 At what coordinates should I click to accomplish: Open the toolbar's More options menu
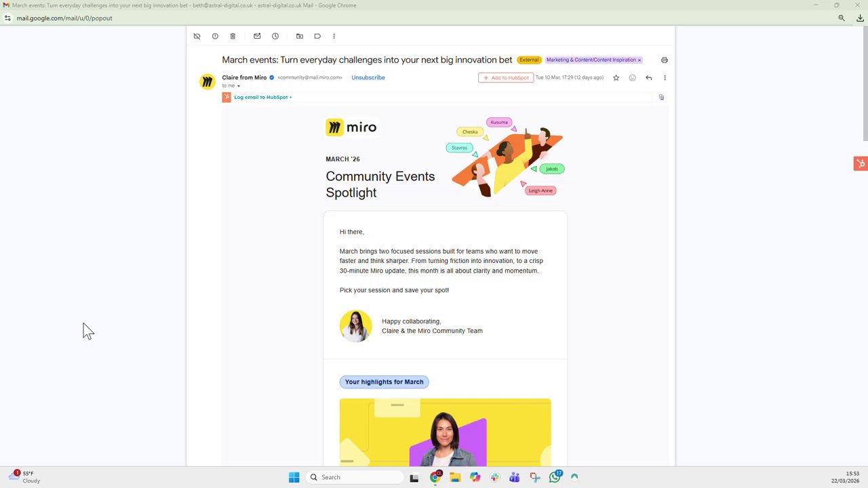pyautogui.click(x=334, y=37)
